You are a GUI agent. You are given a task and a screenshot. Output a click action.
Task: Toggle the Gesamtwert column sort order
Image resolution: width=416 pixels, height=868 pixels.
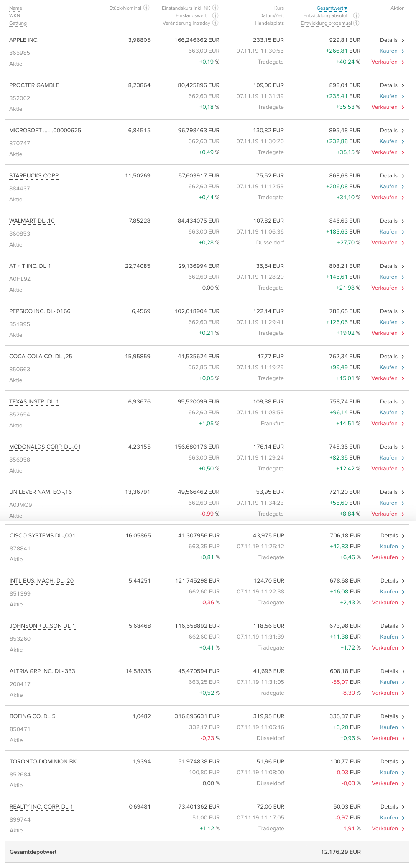tap(332, 8)
